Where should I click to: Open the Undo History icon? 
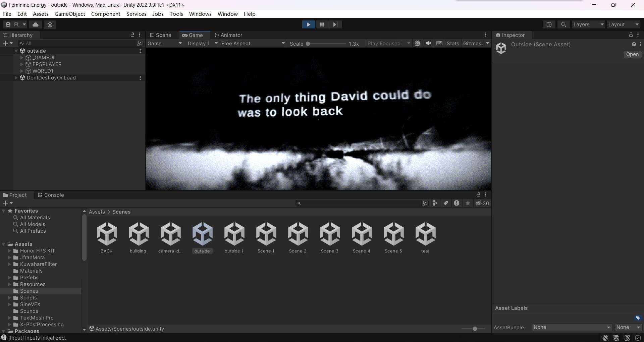pos(549,24)
